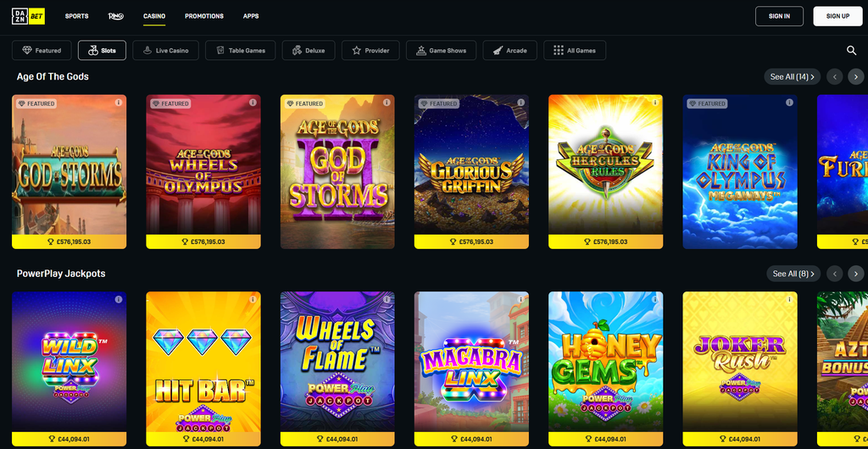The height and width of the screenshot is (449, 868).
Task: Open info icon on Honey Gems card
Action: click(x=655, y=299)
